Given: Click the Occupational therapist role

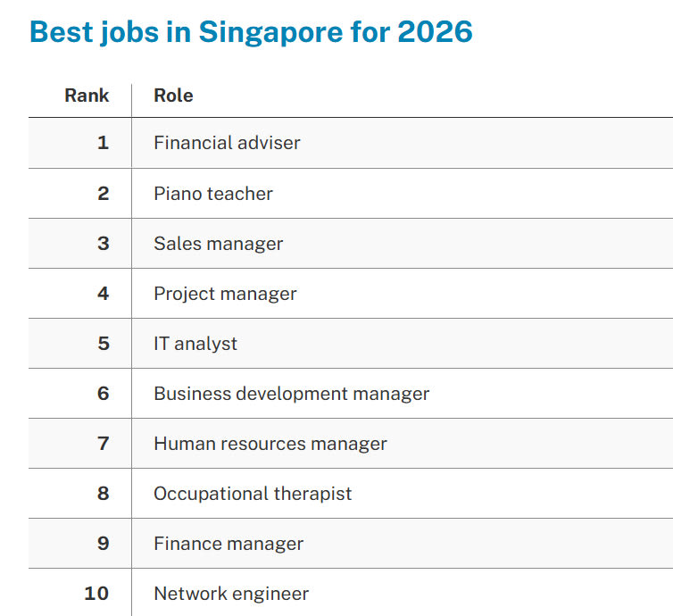Looking at the screenshot, I should coord(253,494).
